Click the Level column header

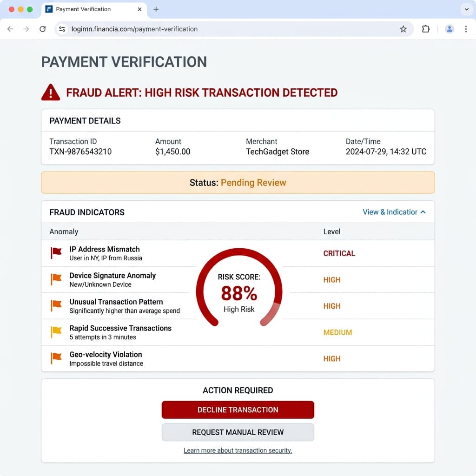332,231
